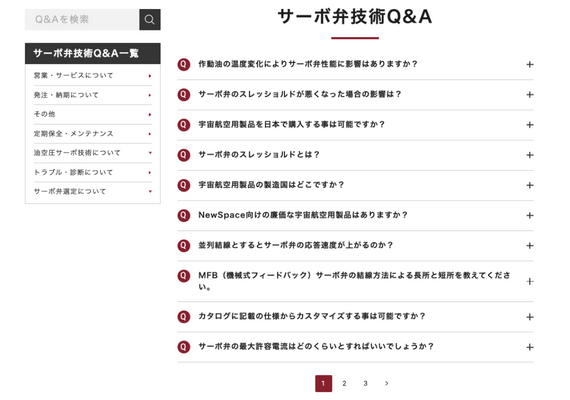
Task: Click plus icon for 並列結線 question
Action: (530, 245)
